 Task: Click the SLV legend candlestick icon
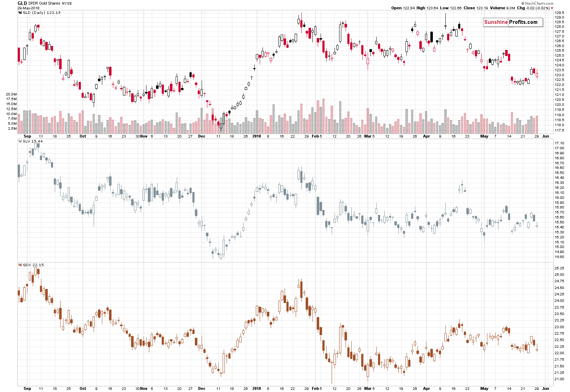point(20,141)
